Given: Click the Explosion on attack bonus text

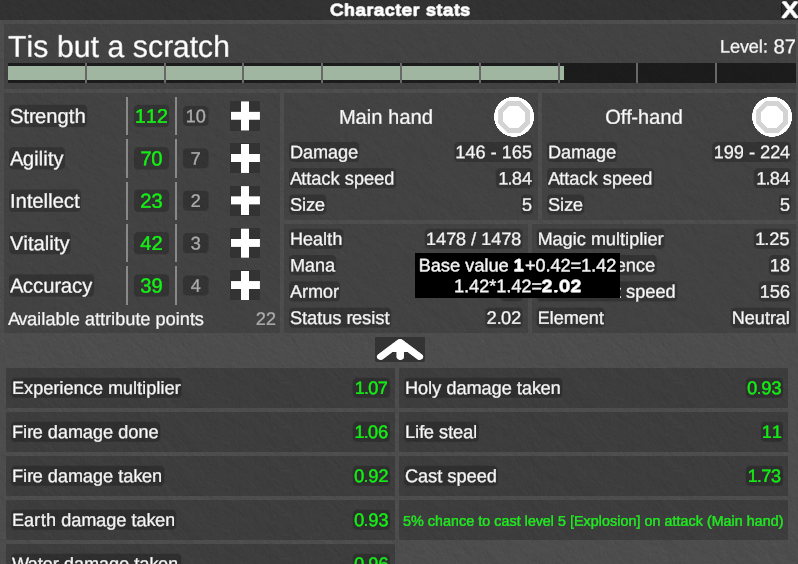Looking at the screenshot, I should coord(593,521).
